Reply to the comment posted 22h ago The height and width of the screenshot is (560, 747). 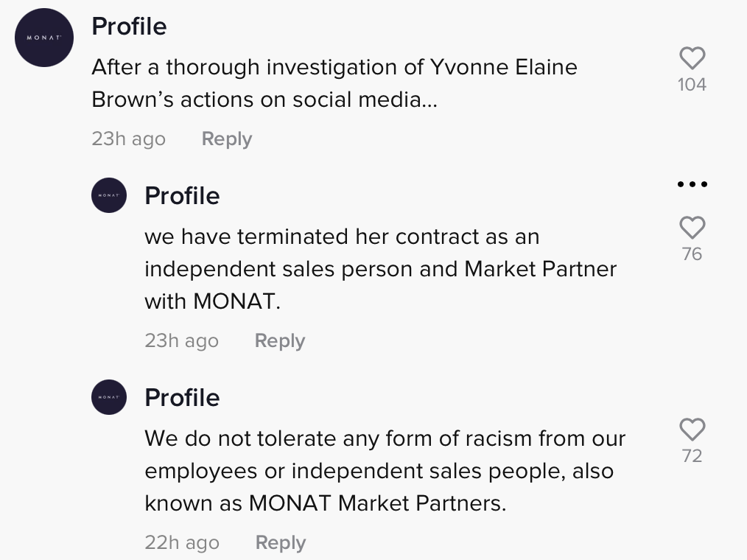point(281,542)
